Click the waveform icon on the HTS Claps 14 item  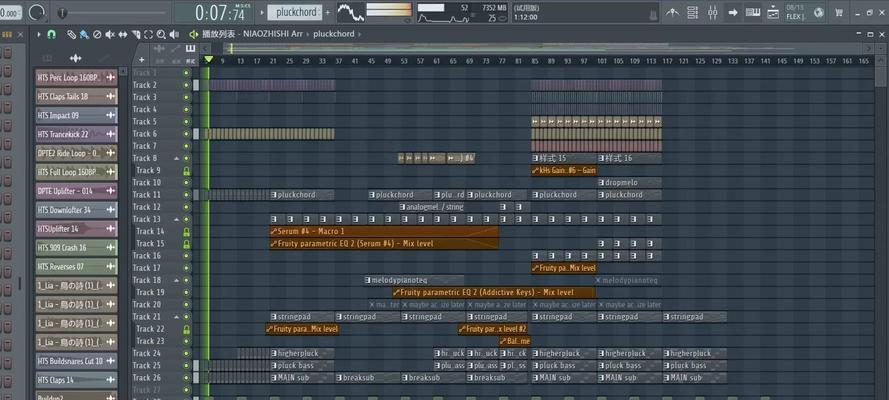point(111,380)
